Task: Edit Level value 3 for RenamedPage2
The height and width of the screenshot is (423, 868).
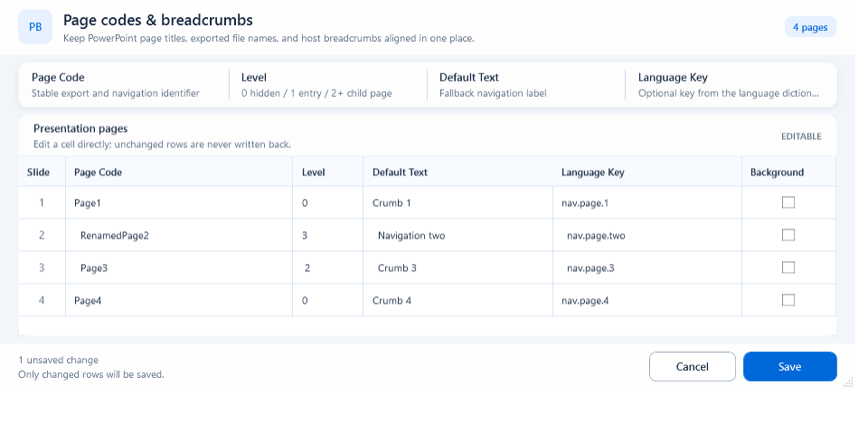Action: pyautogui.click(x=327, y=236)
